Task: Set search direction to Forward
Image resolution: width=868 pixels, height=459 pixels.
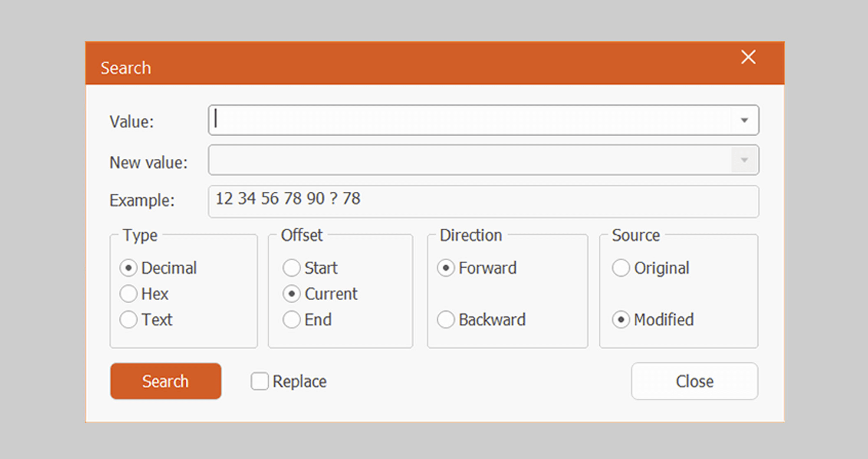Action: 446,268
